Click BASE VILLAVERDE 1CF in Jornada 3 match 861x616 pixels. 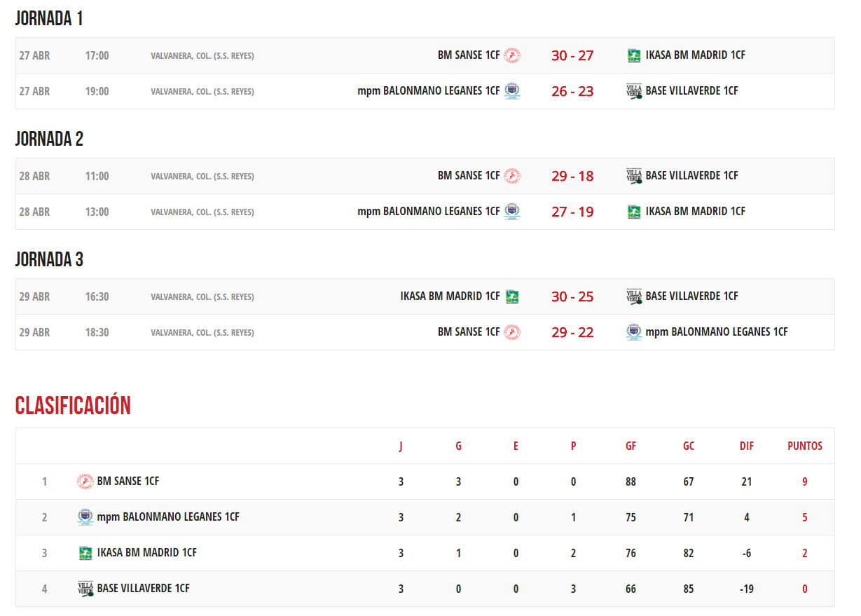691,296
